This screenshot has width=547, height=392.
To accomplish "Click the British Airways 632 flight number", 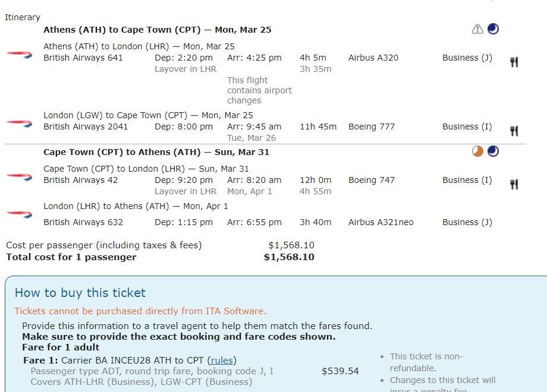I will (83, 222).
